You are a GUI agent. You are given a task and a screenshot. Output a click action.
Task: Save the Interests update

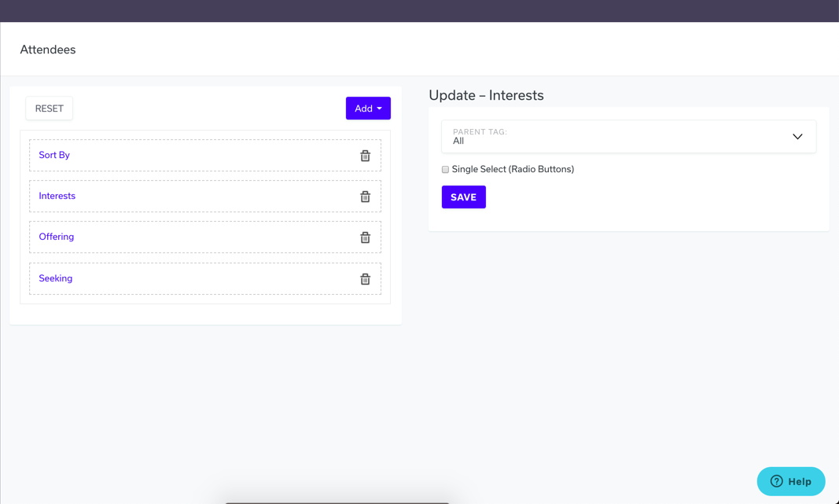click(463, 197)
